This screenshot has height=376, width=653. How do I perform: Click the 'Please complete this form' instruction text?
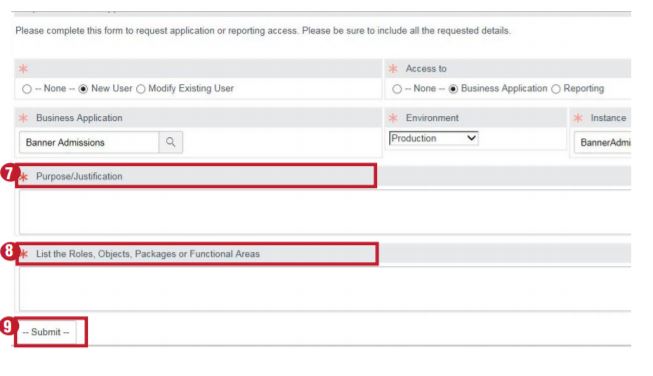pyautogui.click(x=263, y=30)
